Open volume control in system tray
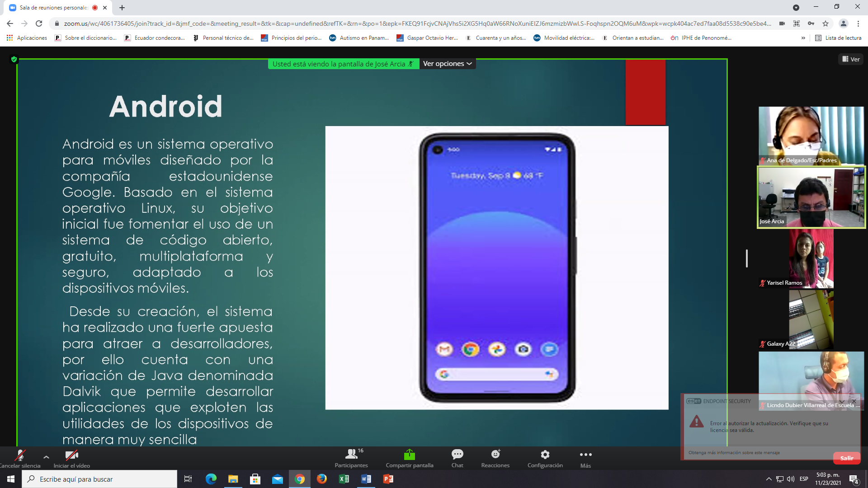868x488 pixels. tap(791, 479)
